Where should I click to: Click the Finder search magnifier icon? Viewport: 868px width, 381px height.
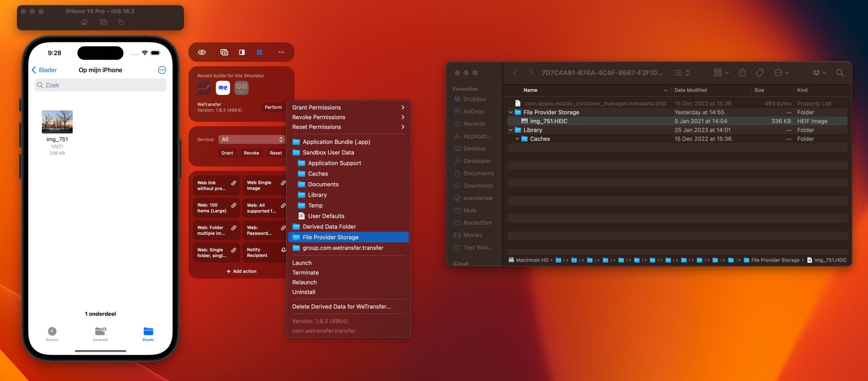point(840,73)
